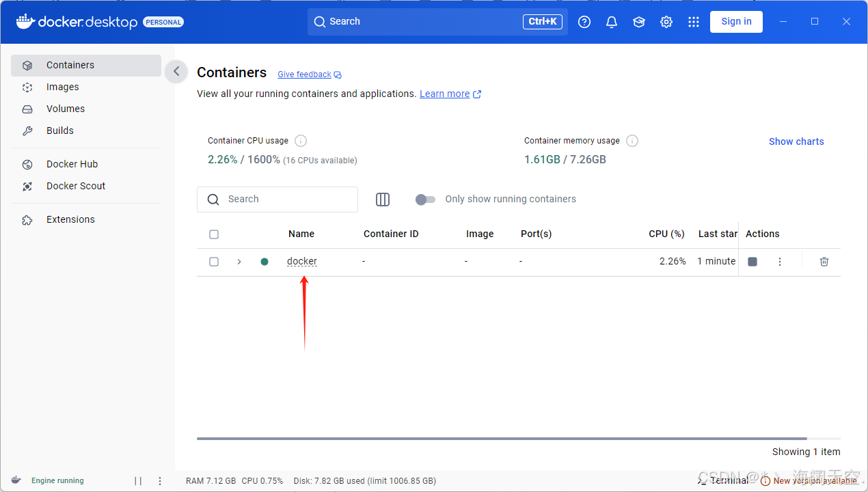Image resolution: width=868 pixels, height=492 pixels.
Task: Open Docker Scout in sidebar
Action: pos(86,187)
